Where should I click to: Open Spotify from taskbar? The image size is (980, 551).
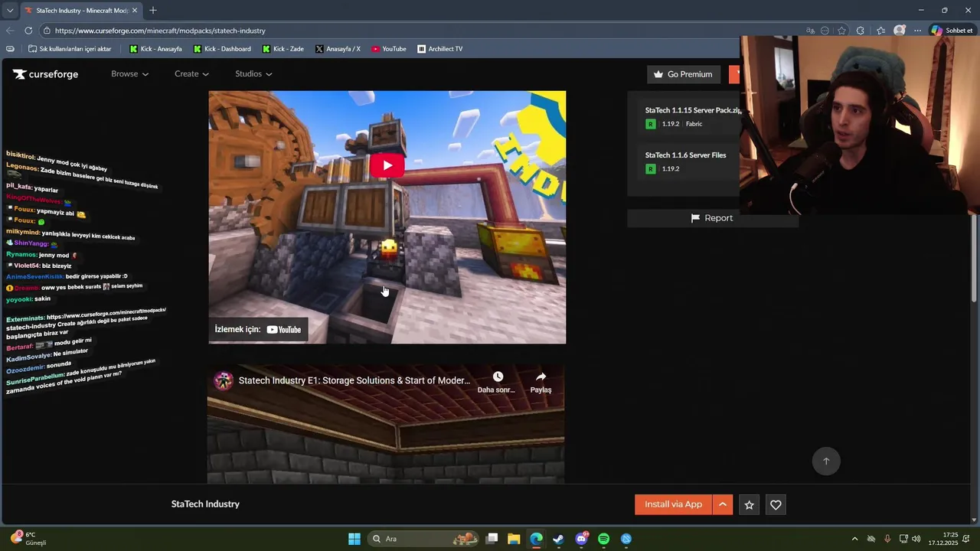point(603,539)
